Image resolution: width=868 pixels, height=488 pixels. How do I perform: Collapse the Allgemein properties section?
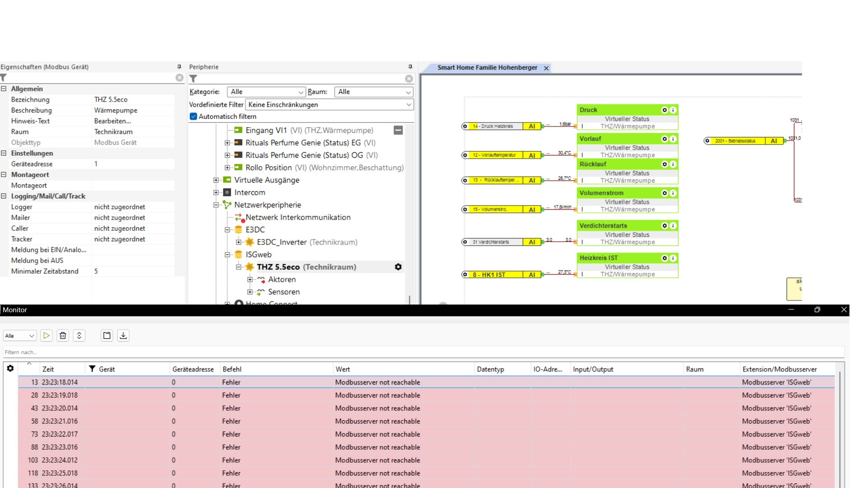point(4,89)
